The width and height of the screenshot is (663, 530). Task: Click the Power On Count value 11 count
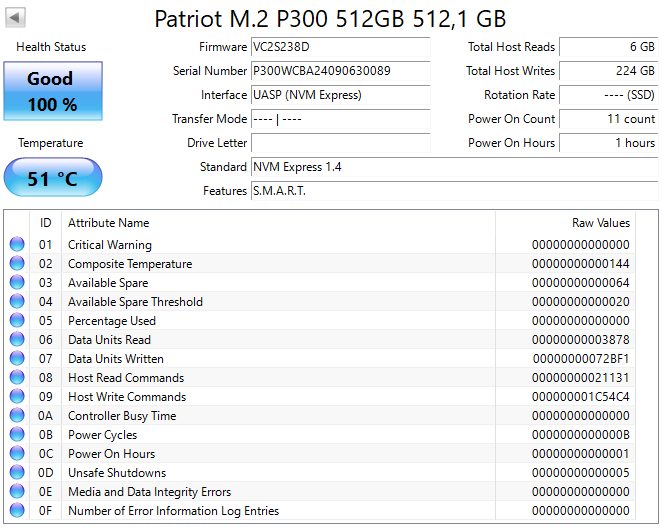(609, 119)
